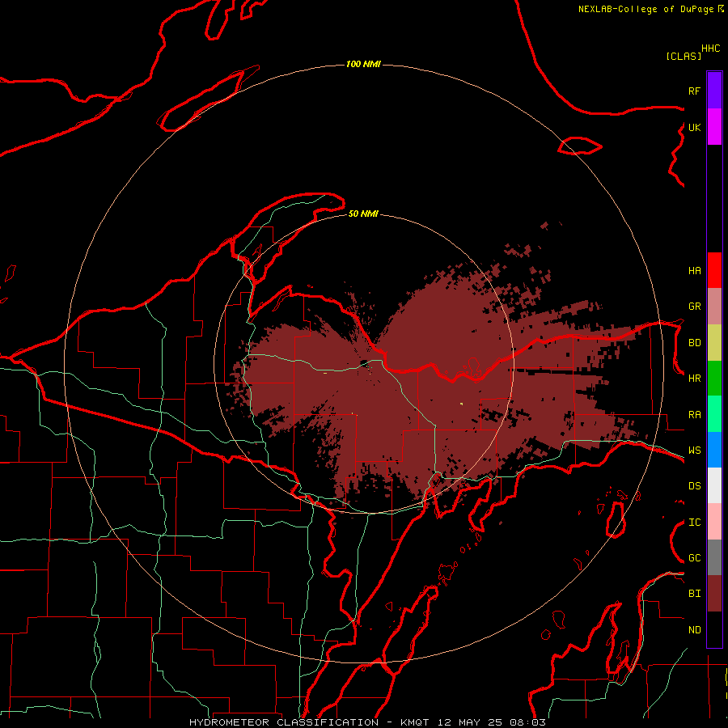Click the ND legend label

pyautogui.click(x=694, y=630)
